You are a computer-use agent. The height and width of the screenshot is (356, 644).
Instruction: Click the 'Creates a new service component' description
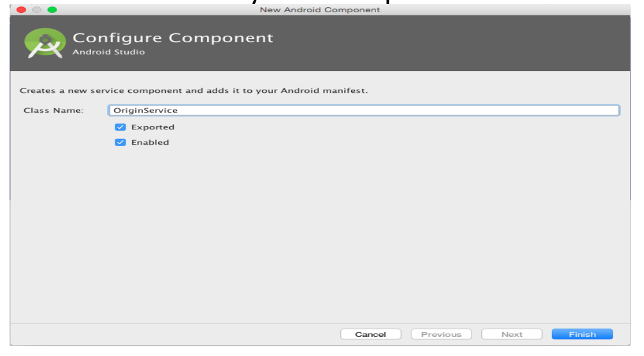(194, 90)
